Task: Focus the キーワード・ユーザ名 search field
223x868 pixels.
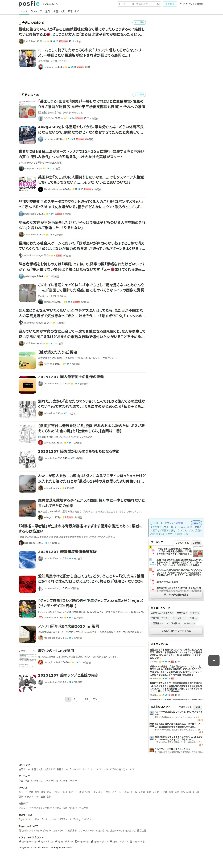Action: (x=137, y=4)
